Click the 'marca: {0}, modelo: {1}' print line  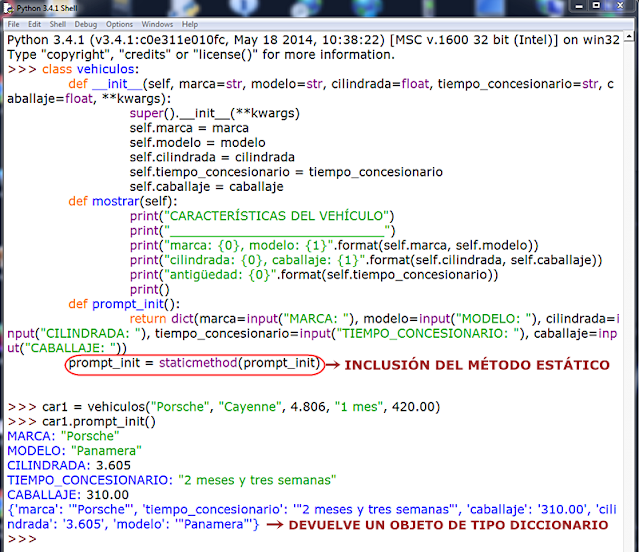[x=334, y=245]
